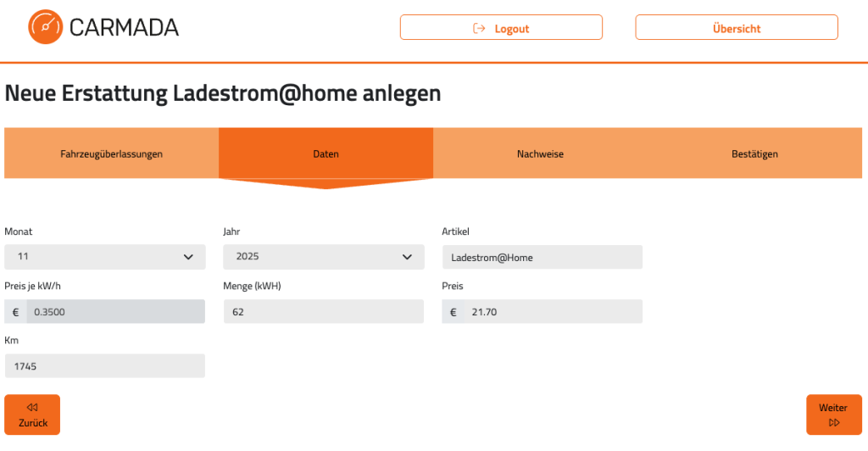
Task: Click the euro symbol beside Preis field
Action: coord(453,312)
